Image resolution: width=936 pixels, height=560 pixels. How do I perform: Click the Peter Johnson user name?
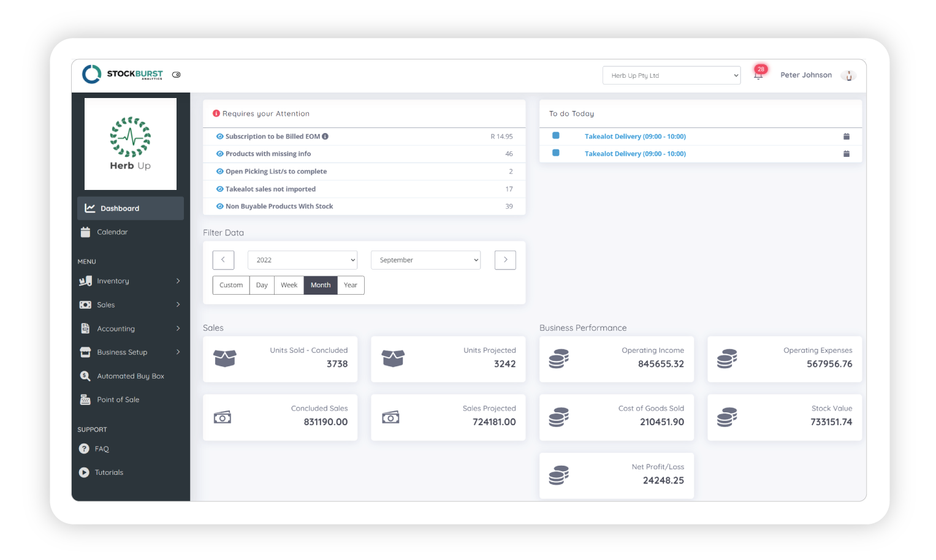pos(806,75)
